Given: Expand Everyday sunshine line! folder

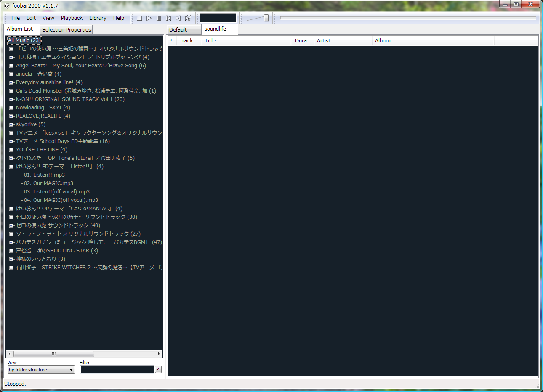Looking at the screenshot, I should click(11, 82).
